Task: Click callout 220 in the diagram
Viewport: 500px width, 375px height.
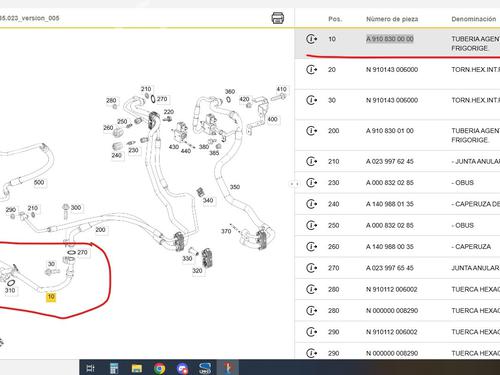Action: pos(169,112)
